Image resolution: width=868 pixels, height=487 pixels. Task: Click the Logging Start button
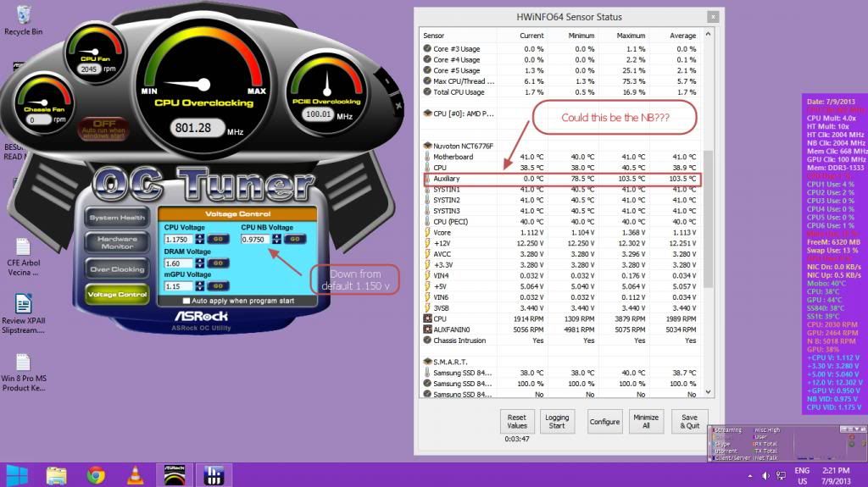[557, 421]
